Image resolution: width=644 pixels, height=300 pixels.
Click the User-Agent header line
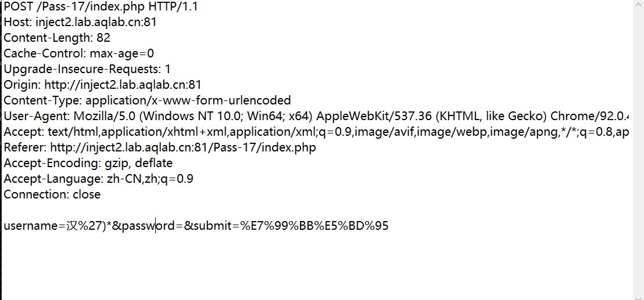[291, 117]
